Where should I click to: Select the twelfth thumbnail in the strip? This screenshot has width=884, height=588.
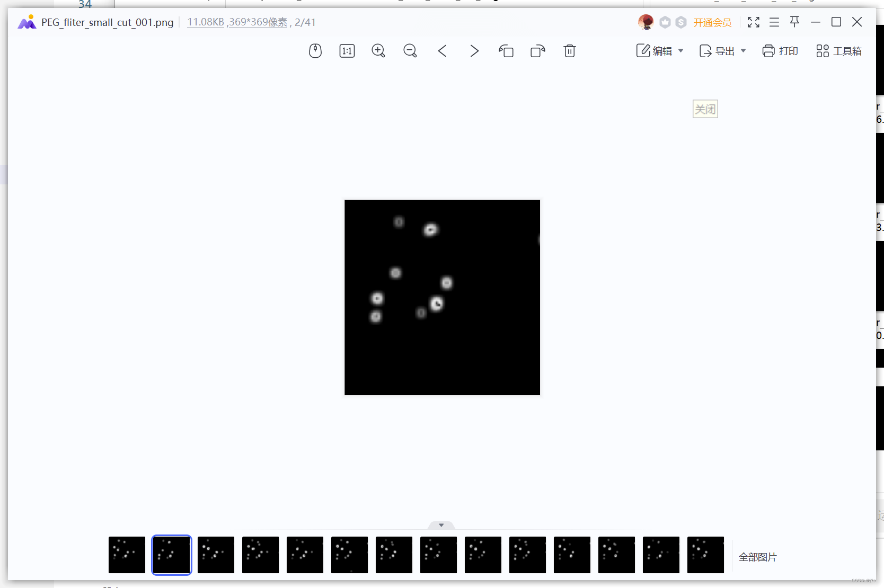point(616,555)
